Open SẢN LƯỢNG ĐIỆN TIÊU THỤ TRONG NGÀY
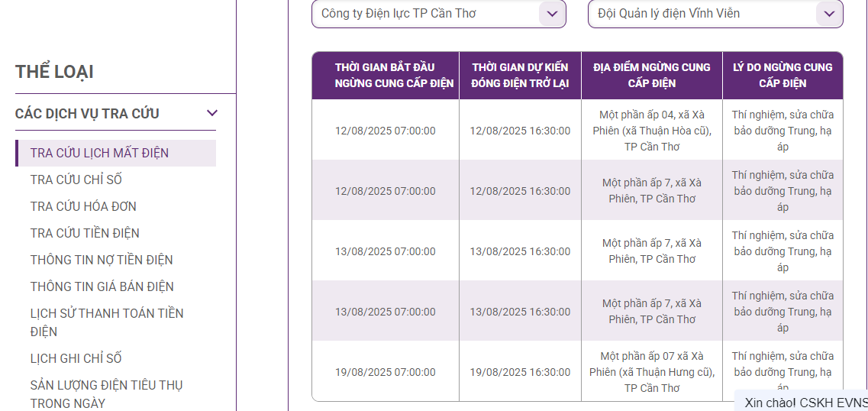Viewport: 868px width, 411px height. click(106, 394)
